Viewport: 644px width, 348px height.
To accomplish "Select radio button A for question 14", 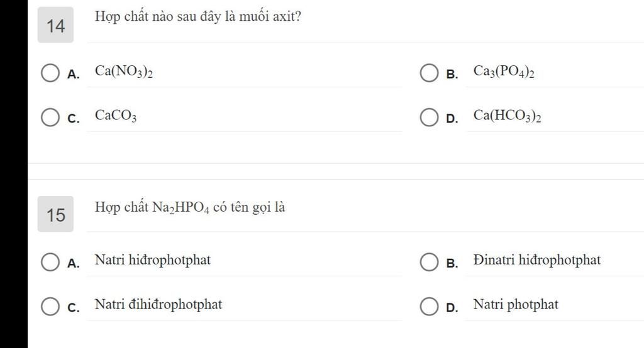I will pos(50,73).
